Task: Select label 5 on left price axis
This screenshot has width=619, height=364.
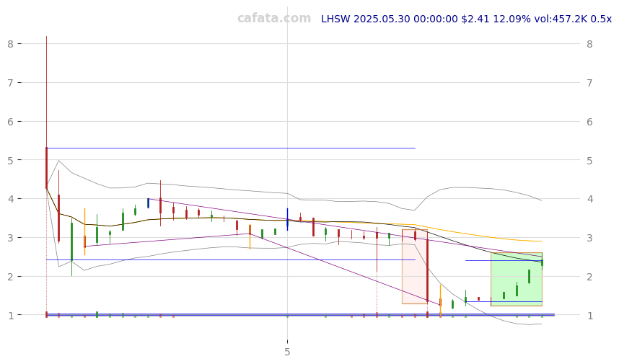Action: (x=10, y=160)
